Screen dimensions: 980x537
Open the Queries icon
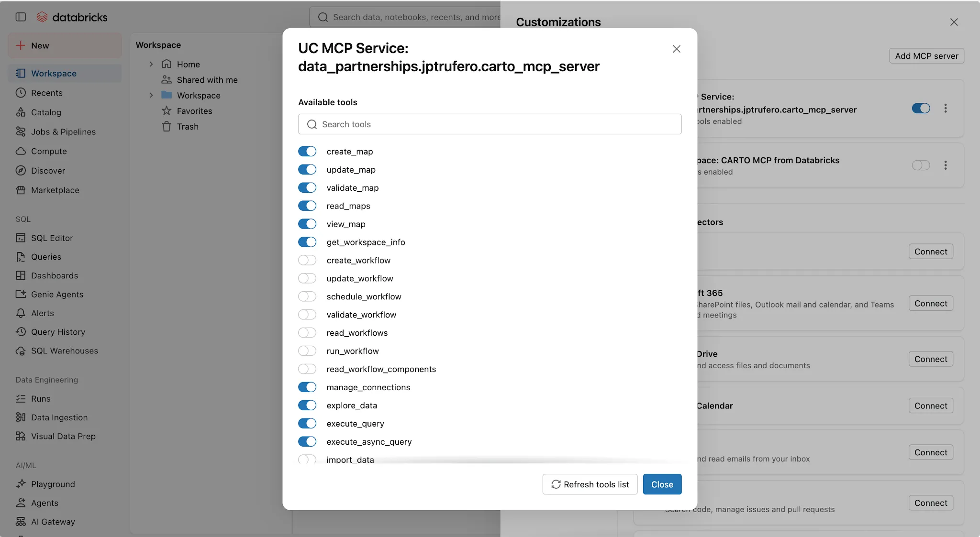(21, 257)
